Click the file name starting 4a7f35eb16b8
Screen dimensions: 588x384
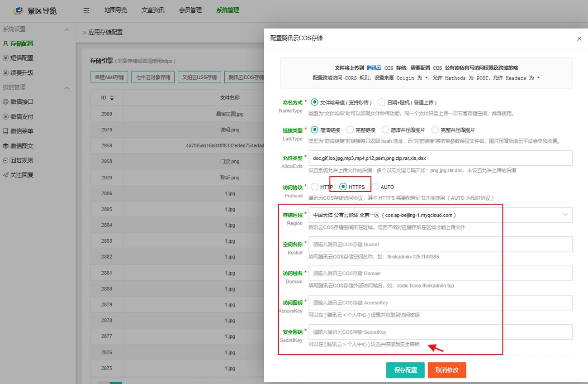click(224, 146)
